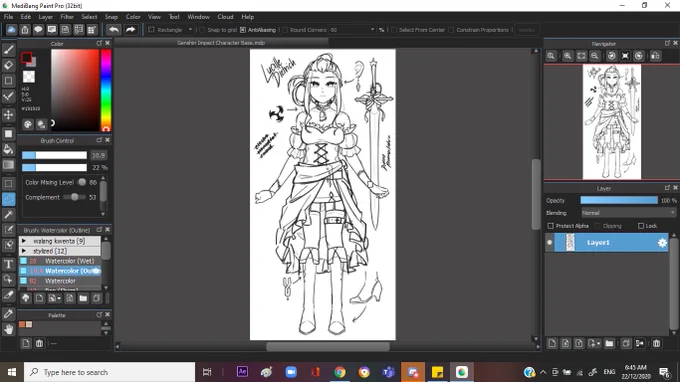Click the Navigator preview thumbnail
Image resolution: width=680 pixels, height=382 pixels.
click(611, 122)
